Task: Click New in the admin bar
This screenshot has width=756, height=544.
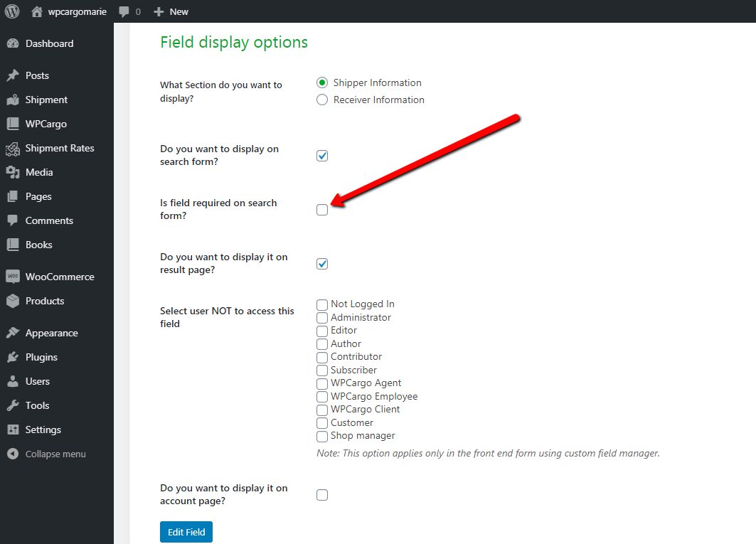Action: (x=179, y=11)
